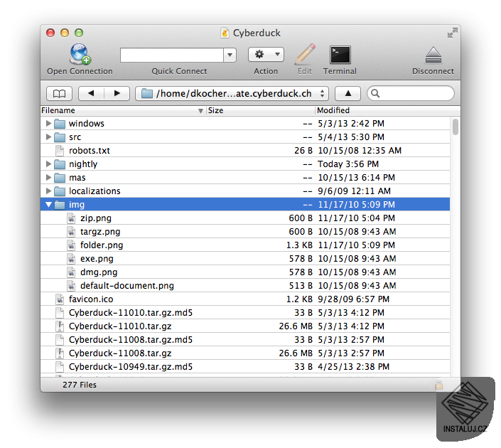Collapse the img folder triangle
This screenshot has height=448, width=501.
click(48, 204)
